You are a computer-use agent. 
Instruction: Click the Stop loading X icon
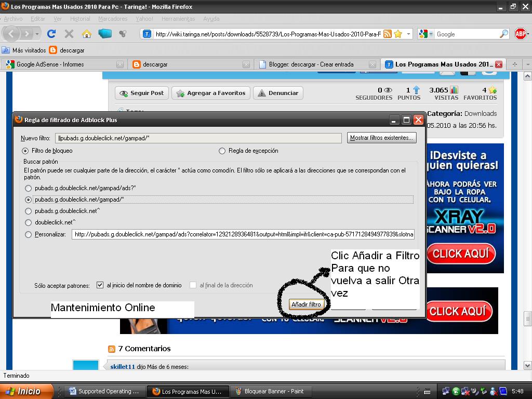[69, 34]
